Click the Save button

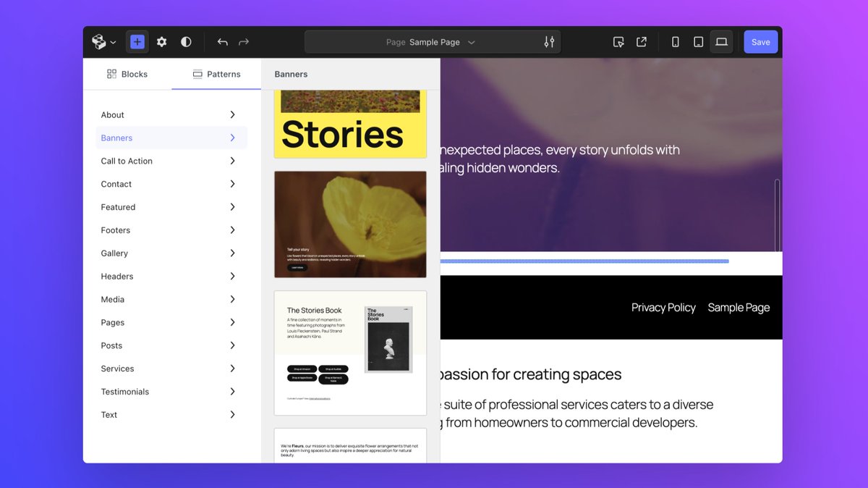[760, 41]
